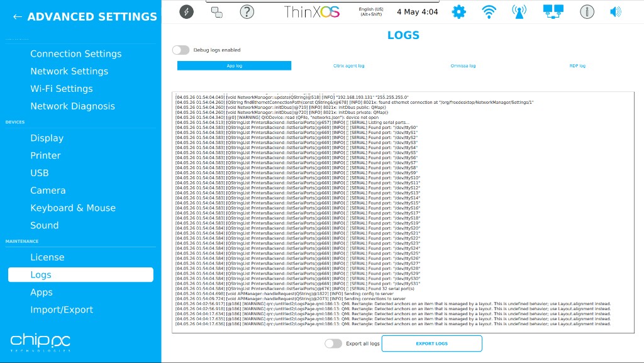Switch to the RDP log tab

[577, 65]
